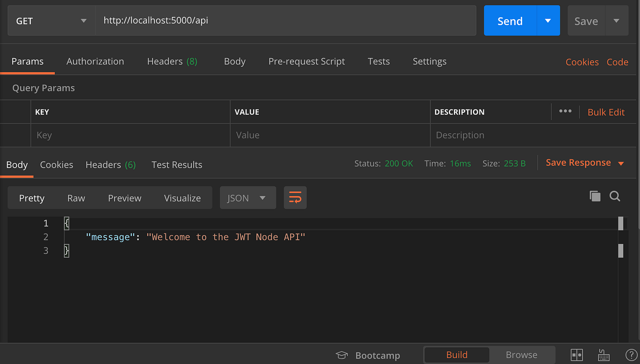Open the JSON format dropdown
The width and height of the screenshot is (640, 364).
point(247,198)
